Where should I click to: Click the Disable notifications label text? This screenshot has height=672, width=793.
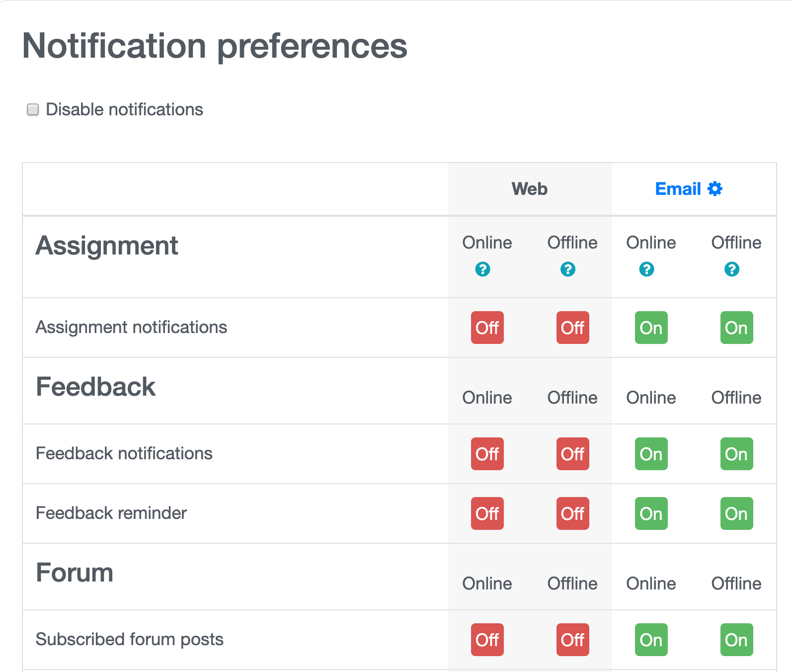pyautogui.click(x=124, y=109)
